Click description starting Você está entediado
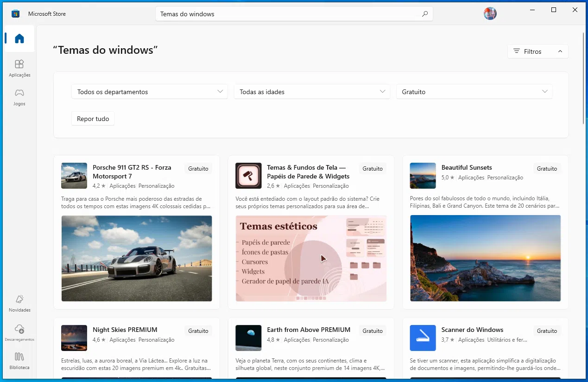 308,203
